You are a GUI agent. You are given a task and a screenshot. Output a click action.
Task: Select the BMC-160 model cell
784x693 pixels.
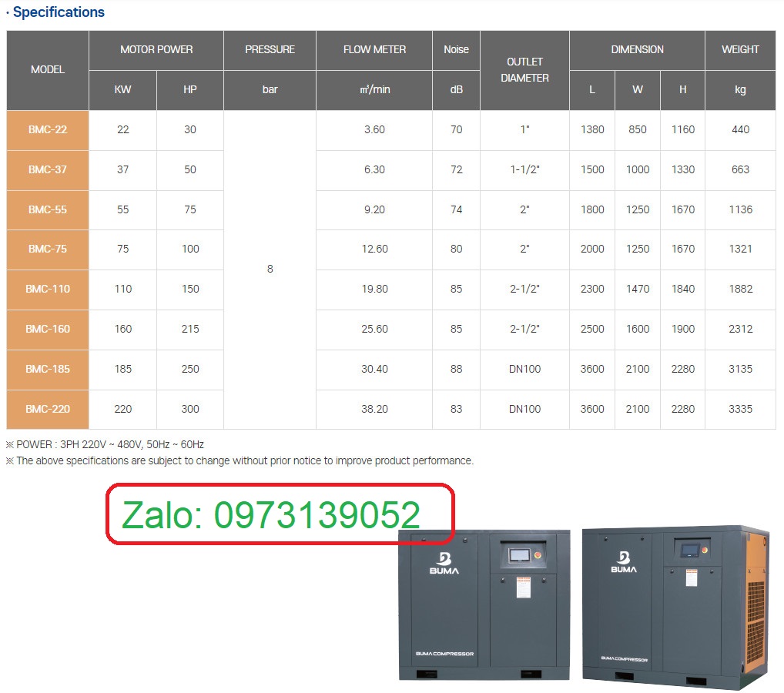(48, 329)
